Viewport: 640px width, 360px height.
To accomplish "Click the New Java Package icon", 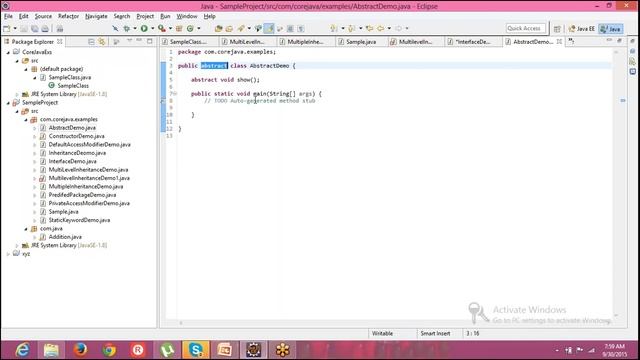I will pos(179,29).
